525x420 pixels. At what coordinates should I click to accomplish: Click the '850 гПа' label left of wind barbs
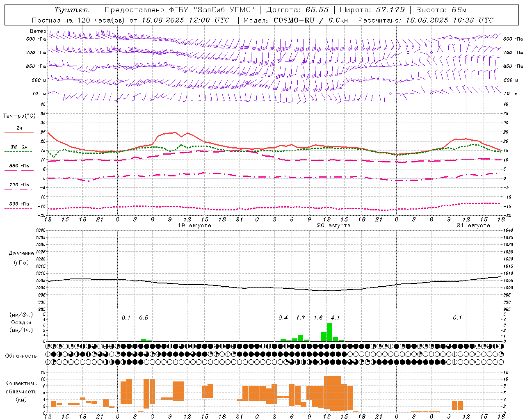pos(36,66)
